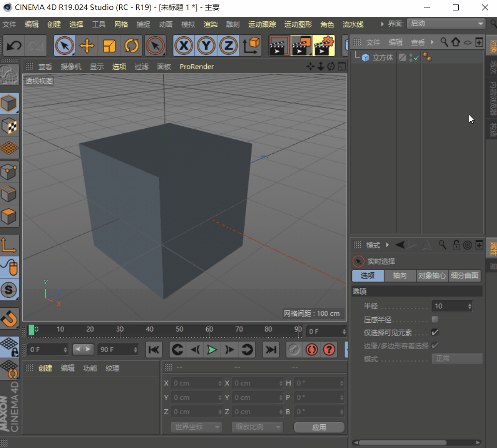This screenshot has height=448, width=497.
Task: Toggle the Snap magnet icon
Action: point(9,319)
